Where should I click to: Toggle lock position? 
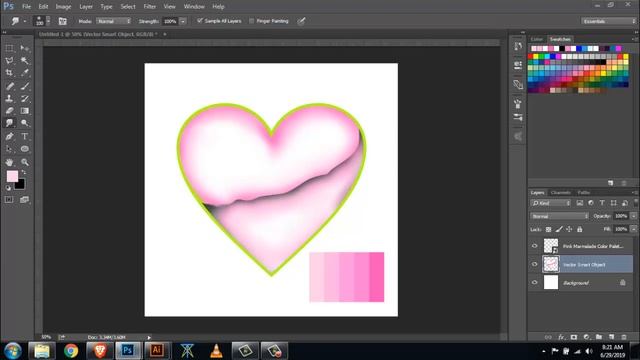pos(569,229)
